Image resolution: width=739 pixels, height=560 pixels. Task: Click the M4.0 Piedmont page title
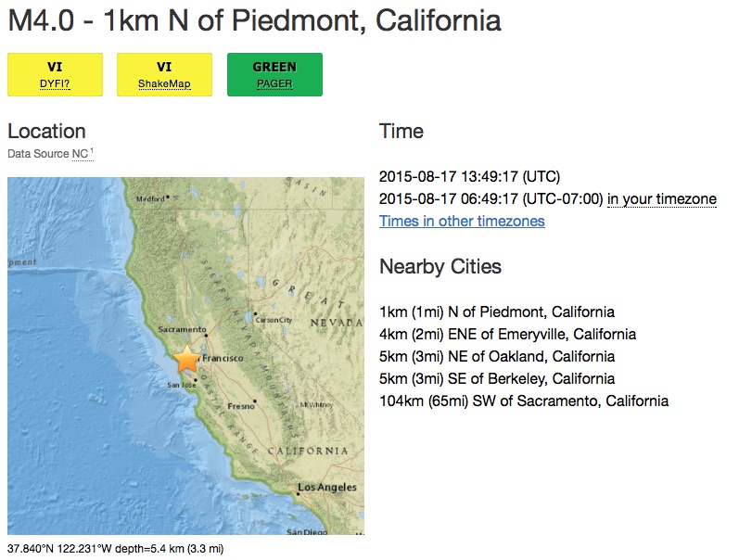[255, 20]
